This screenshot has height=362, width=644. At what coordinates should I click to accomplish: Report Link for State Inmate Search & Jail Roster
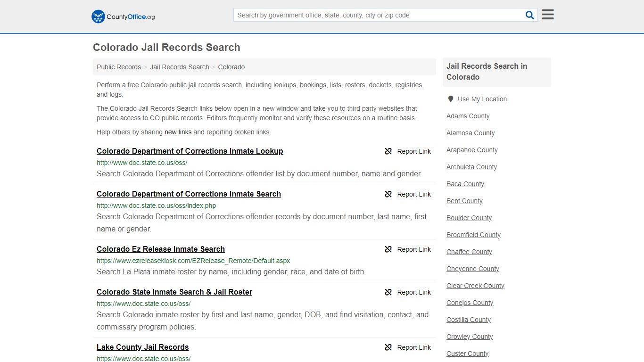tap(414, 292)
